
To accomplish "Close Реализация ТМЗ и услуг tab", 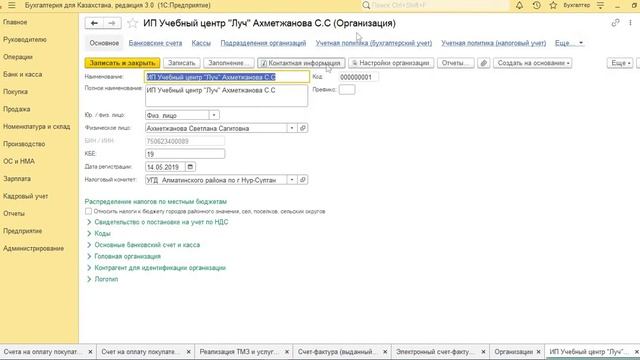I will click(x=287, y=351).
